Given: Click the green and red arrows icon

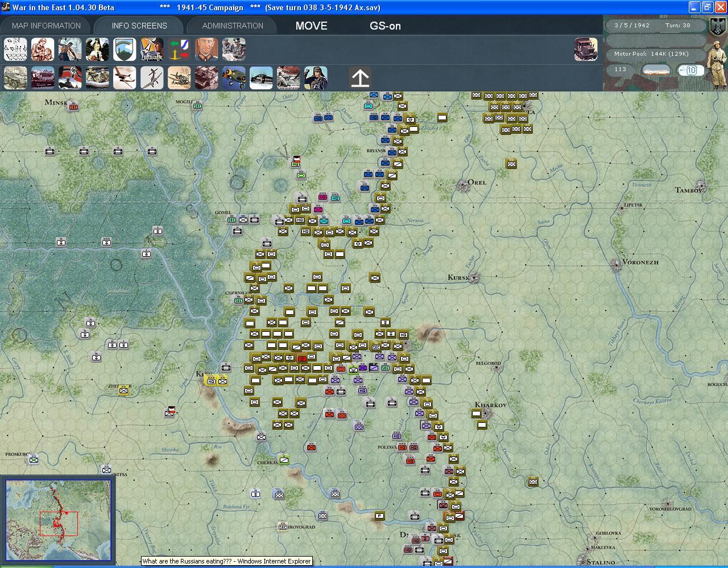Looking at the screenshot, I should coord(179,50).
